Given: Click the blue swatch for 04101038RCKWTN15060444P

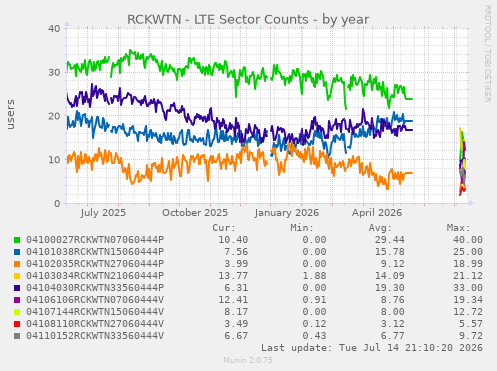Looking at the screenshot, I should [x=17, y=252].
